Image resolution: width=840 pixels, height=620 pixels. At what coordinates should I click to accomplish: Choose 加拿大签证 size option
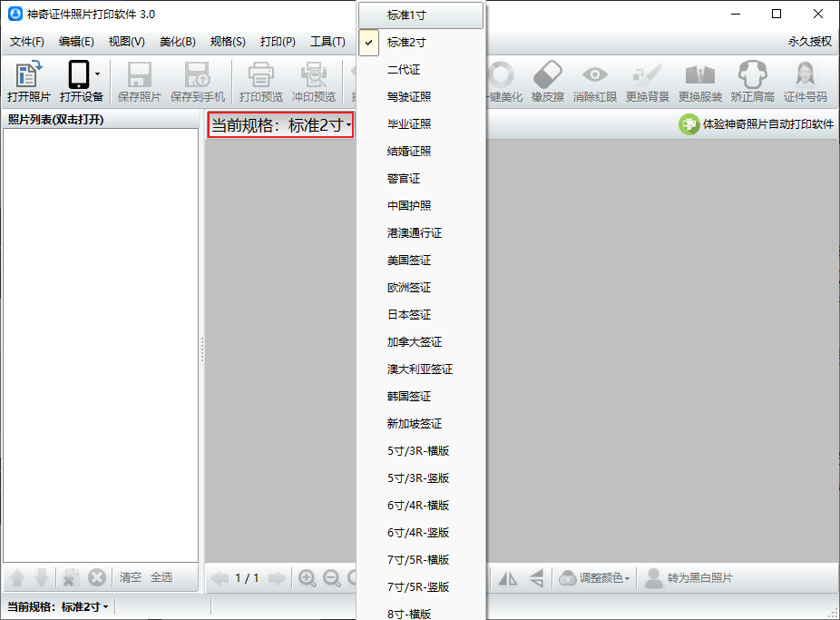pyautogui.click(x=421, y=342)
